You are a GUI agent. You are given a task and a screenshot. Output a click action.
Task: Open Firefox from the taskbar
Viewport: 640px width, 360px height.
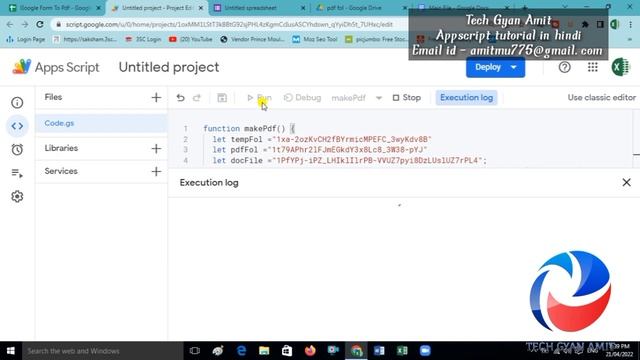(x=310, y=351)
